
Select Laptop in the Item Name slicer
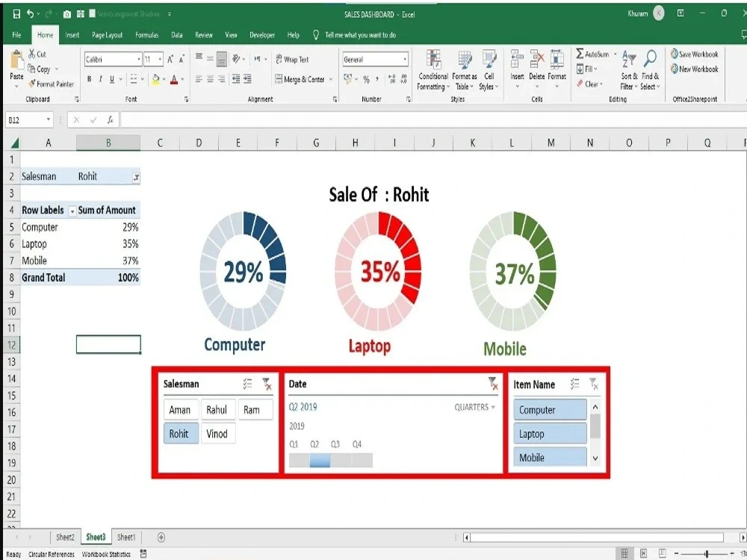coord(549,433)
